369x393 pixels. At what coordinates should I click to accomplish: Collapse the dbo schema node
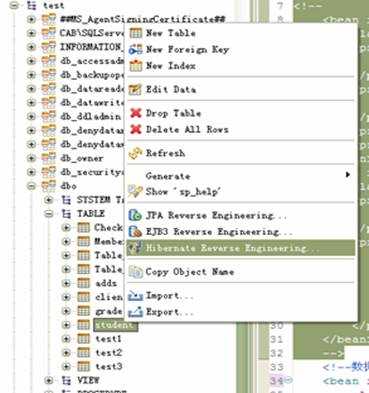(31, 186)
